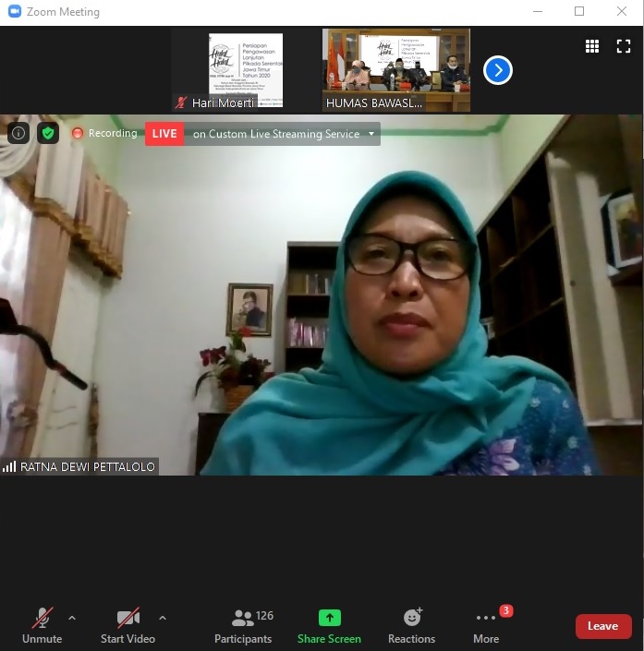Click the Share Screen button
Viewport: 644px width, 651px height.
[329, 625]
